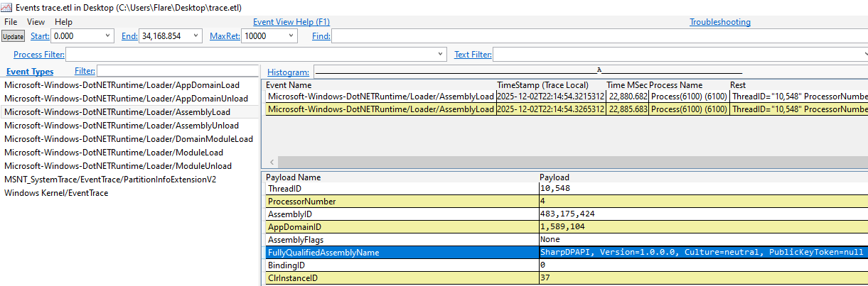Open the Help menu

click(x=63, y=22)
